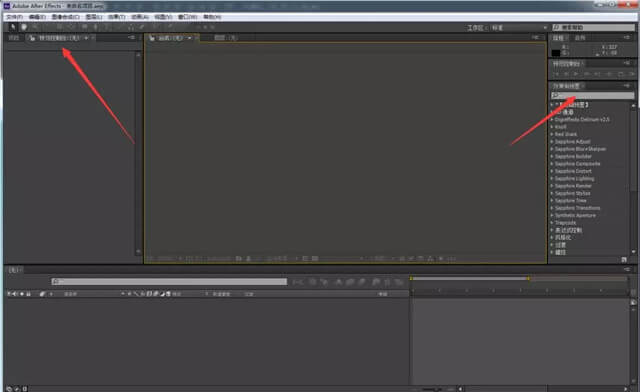
Task: Open the Composition Mini-Flowchart icon in timeline
Action: (x=298, y=282)
